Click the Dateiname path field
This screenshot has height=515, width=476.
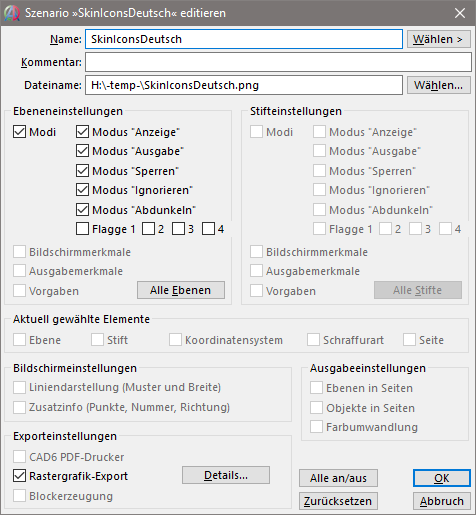[x=244, y=85]
